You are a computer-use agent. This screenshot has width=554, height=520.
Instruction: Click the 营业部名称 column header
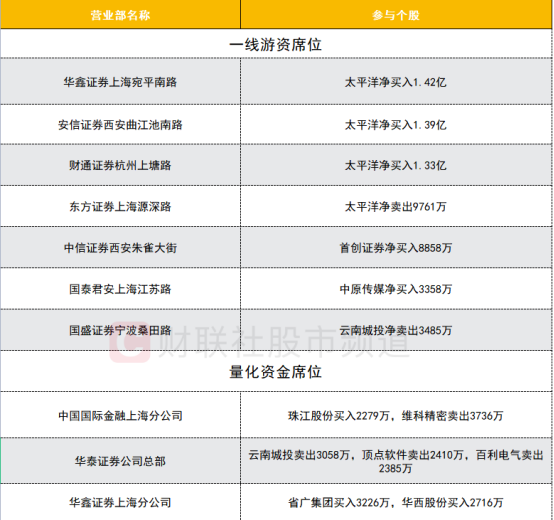[x=120, y=15]
